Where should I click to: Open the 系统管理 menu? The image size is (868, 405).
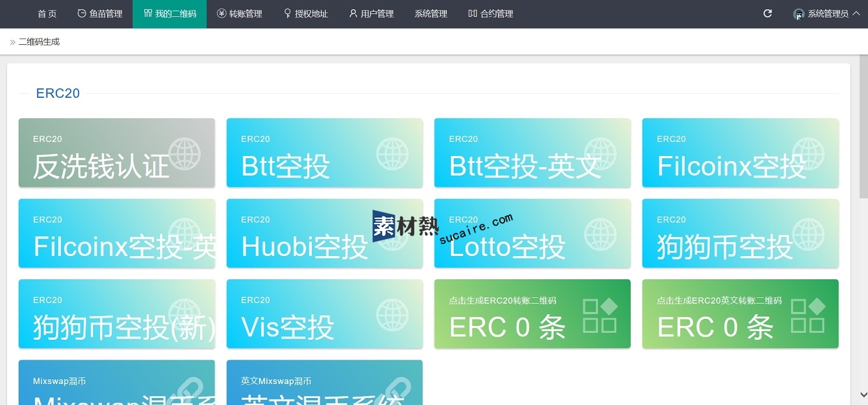[x=431, y=14]
